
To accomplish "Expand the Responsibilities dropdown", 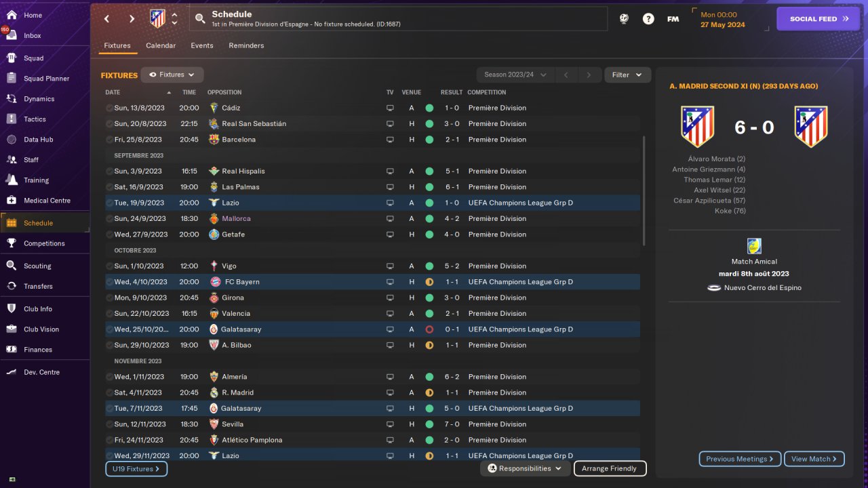I will point(526,468).
